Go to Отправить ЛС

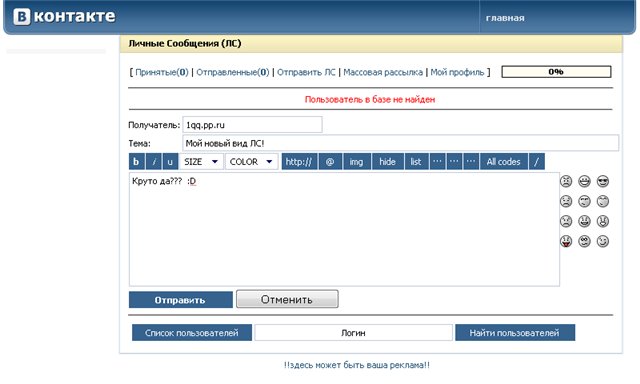coord(306,72)
